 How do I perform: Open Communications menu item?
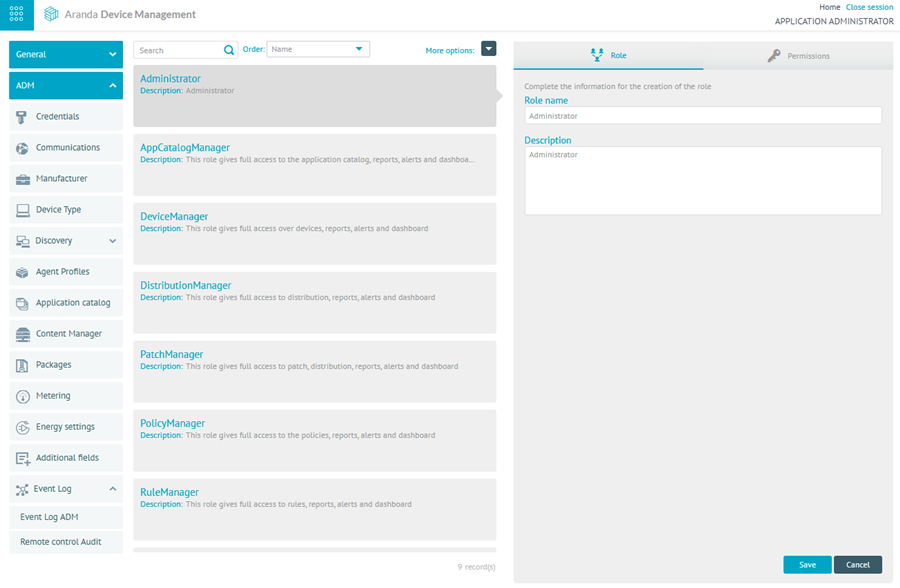click(66, 148)
